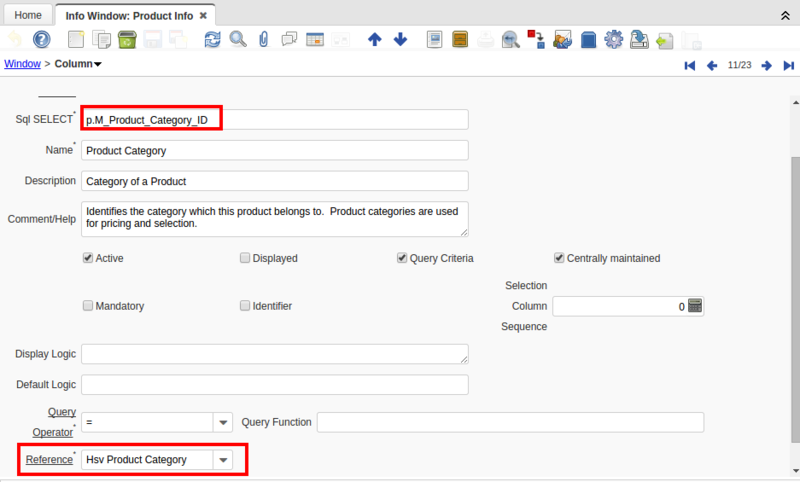800x482 pixels.
Task: Open the Find record magnifier icon
Action: tap(238, 40)
